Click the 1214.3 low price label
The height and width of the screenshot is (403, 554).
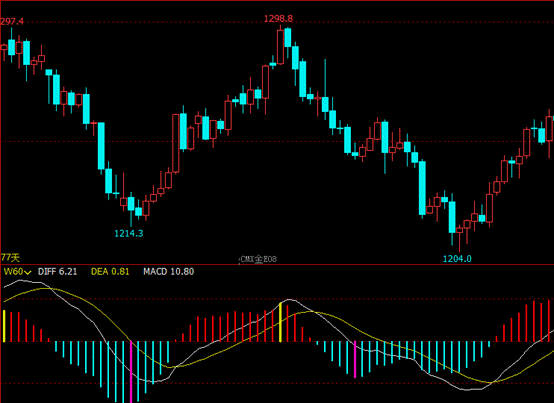[129, 233]
